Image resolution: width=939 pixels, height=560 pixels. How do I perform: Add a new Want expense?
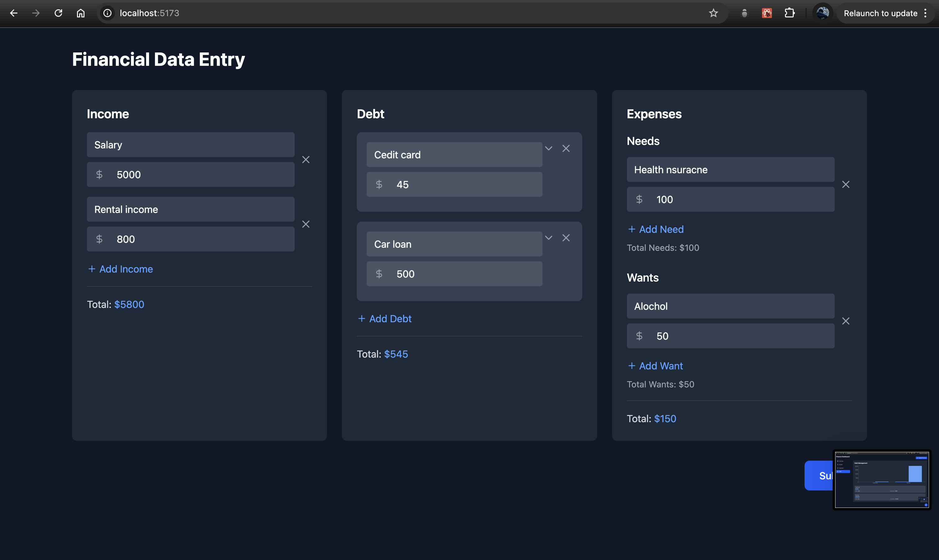(x=655, y=366)
